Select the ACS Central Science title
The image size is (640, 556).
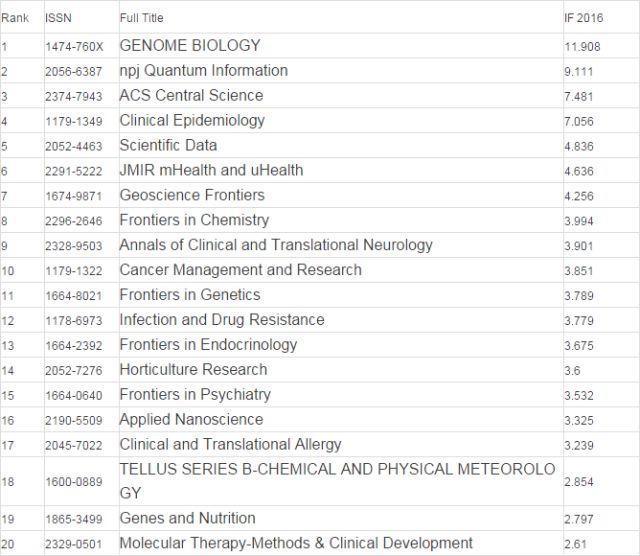click(191, 95)
